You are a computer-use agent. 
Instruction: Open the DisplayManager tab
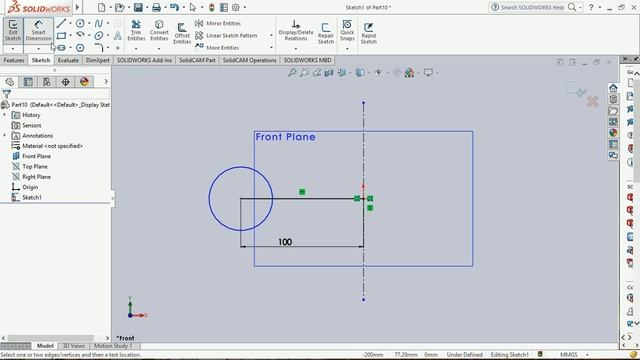(x=84, y=82)
